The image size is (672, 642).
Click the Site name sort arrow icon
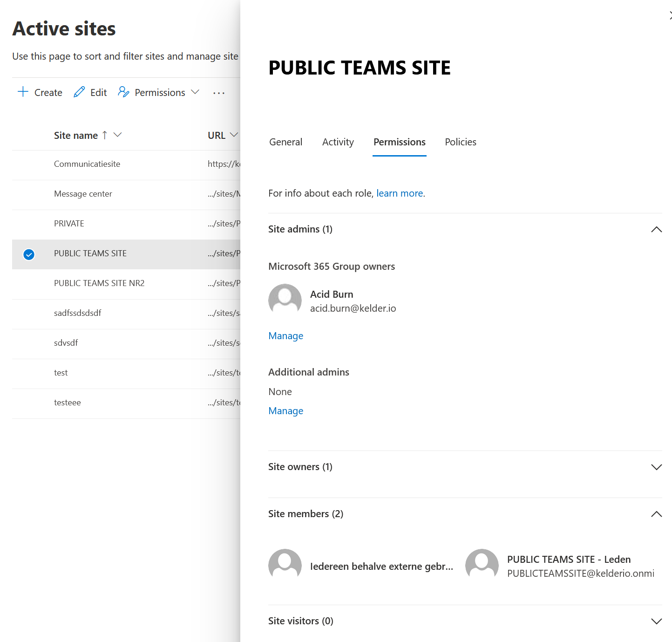105,135
